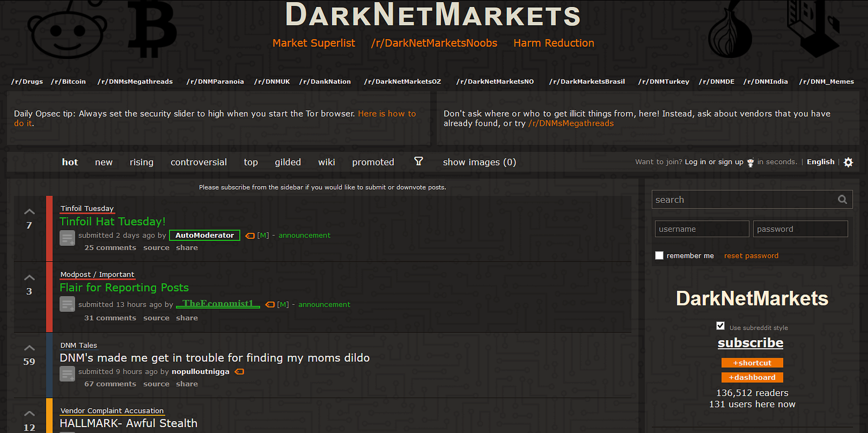The image size is (868, 433).
Task: Switch to the hot tab
Action: (x=70, y=162)
